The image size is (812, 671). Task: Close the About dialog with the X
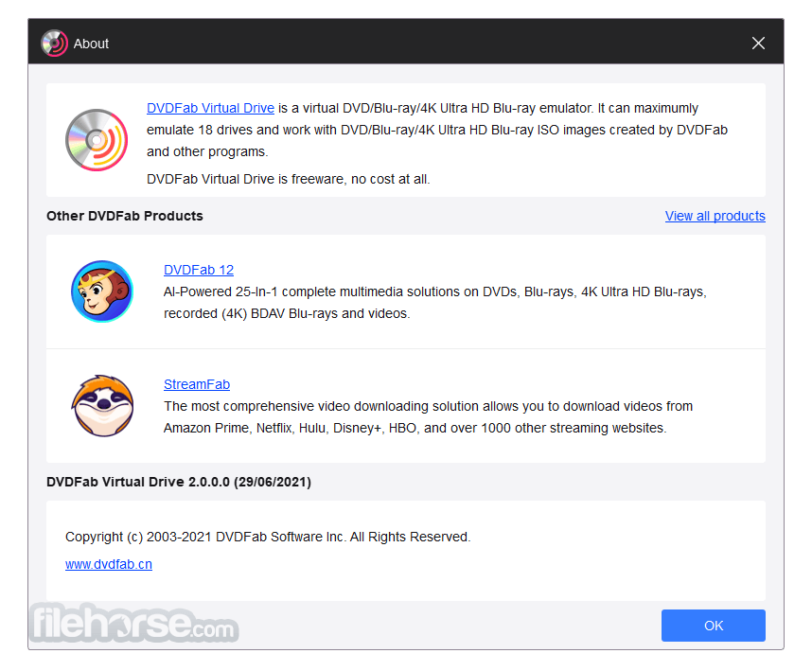click(x=758, y=43)
